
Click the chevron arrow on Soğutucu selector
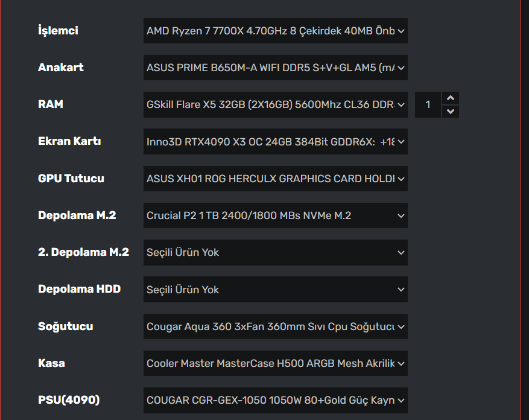tap(401, 326)
